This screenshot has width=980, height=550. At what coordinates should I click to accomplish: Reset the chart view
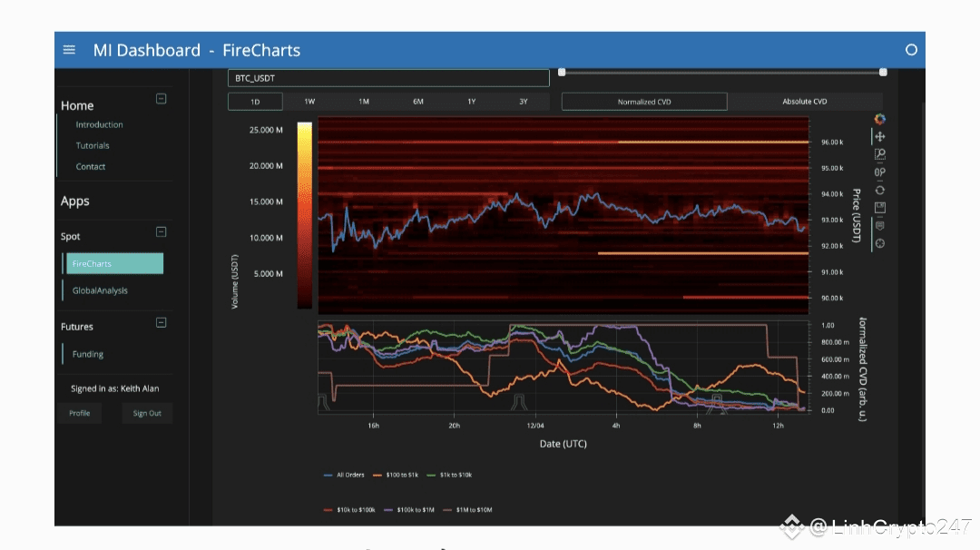tap(879, 190)
